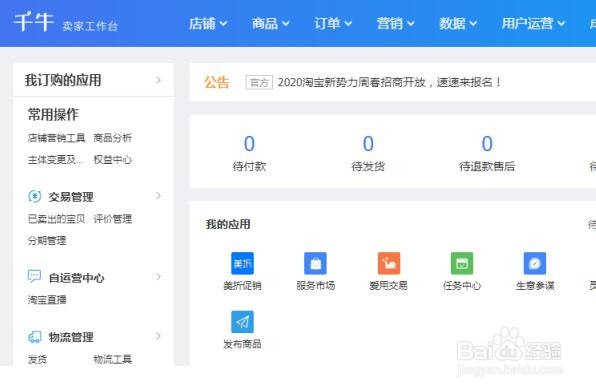This screenshot has height=390, width=596.
Task: Open the 生意参谋 app icon
Action: pos(535,263)
